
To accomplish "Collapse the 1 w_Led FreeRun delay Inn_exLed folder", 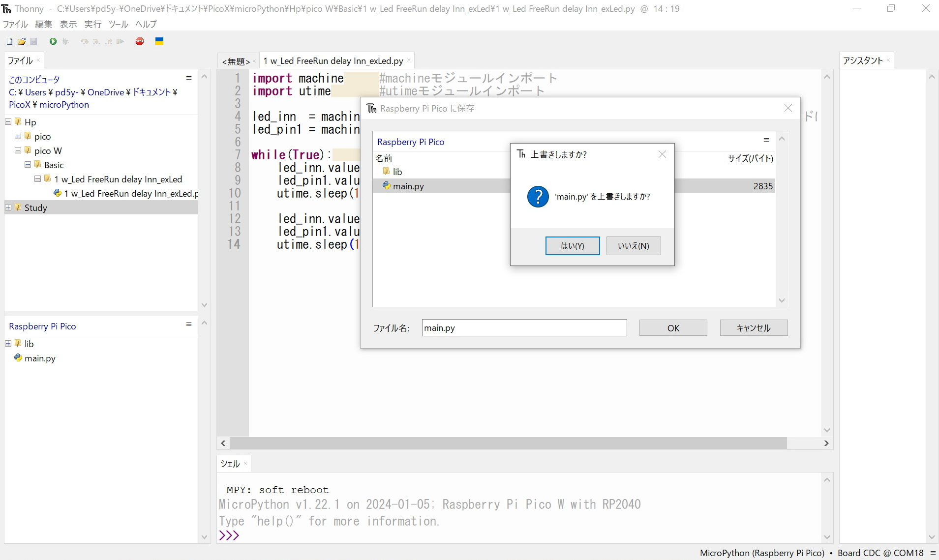I will (38, 178).
